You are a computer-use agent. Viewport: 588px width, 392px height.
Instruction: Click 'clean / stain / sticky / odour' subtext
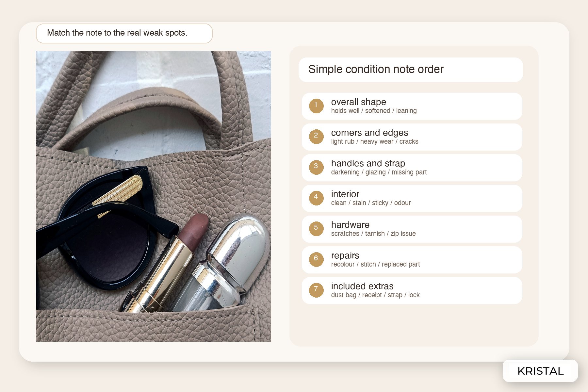pyautogui.click(x=371, y=203)
